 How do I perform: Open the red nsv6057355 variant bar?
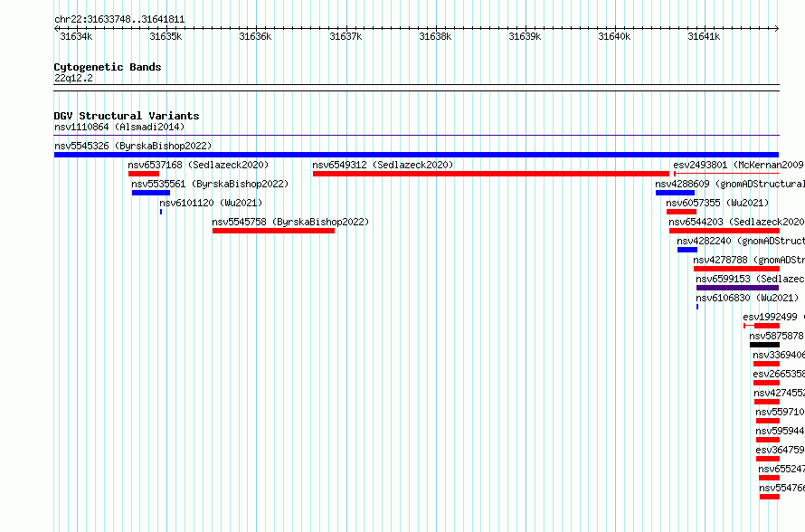(681, 212)
